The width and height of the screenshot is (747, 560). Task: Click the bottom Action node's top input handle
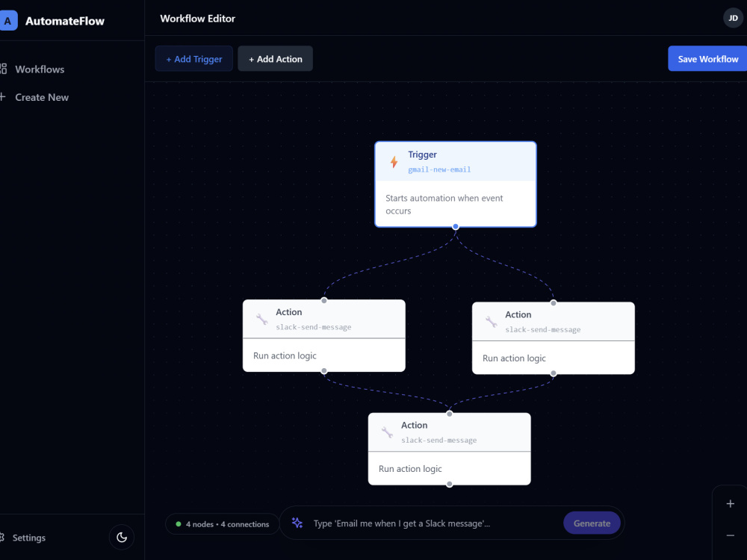(x=449, y=414)
